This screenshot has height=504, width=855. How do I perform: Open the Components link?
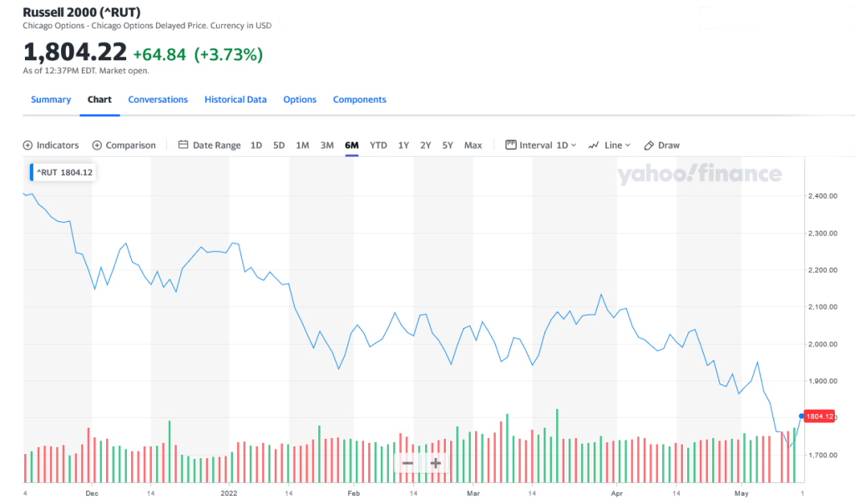point(359,99)
